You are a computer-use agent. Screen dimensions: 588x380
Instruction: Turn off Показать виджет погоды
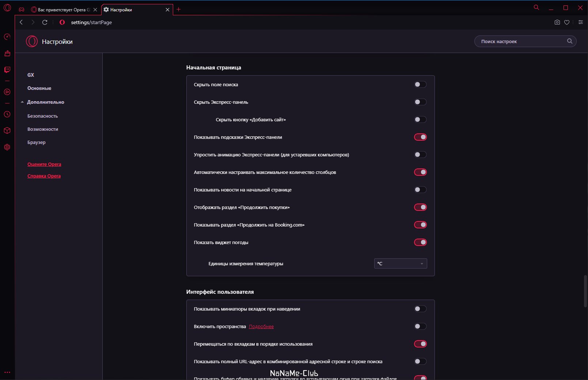click(420, 242)
